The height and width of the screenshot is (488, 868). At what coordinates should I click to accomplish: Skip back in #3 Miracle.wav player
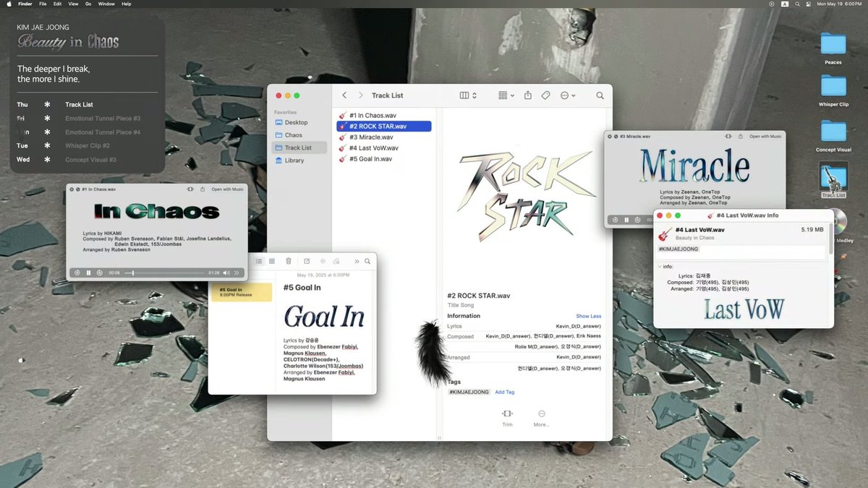[x=615, y=219]
